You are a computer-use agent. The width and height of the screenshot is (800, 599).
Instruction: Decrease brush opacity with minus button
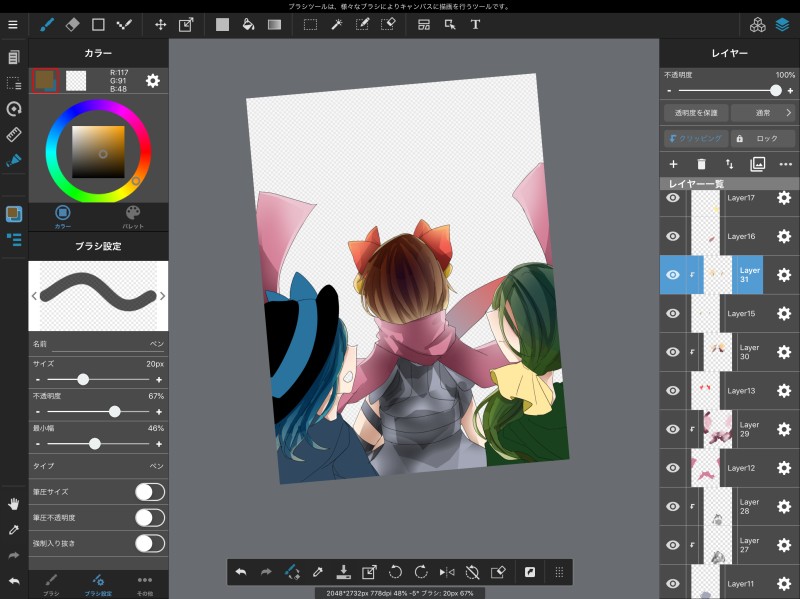tap(38, 412)
